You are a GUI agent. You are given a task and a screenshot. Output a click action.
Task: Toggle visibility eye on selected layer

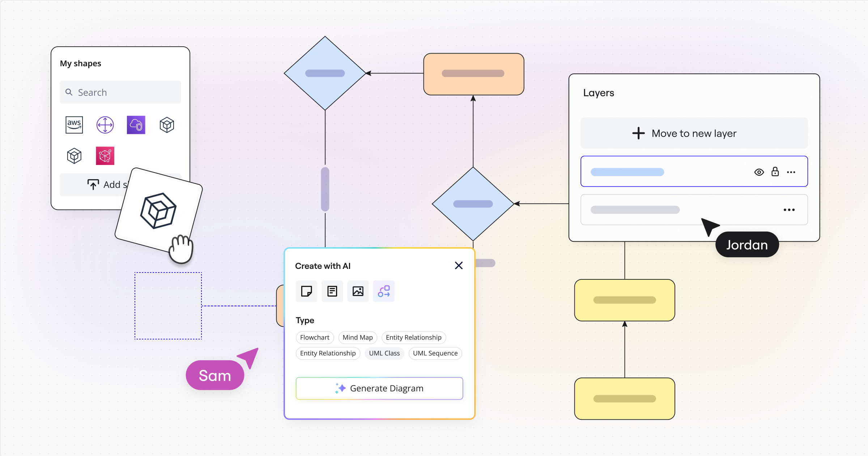point(759,172)
